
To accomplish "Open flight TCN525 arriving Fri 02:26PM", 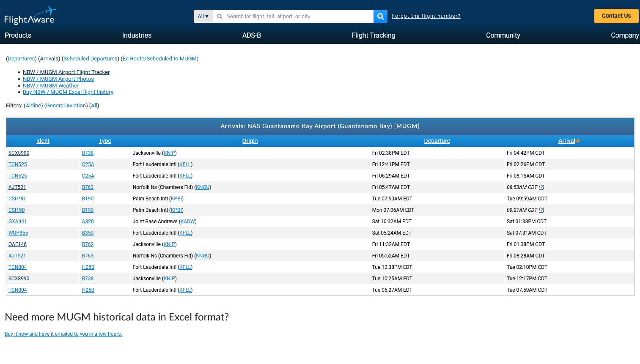I will coord(18,164).
